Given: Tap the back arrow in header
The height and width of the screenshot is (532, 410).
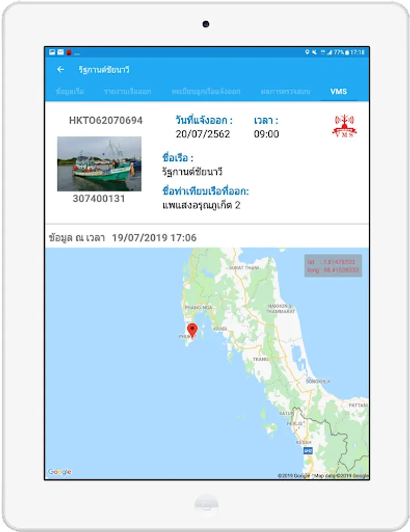Looking at the screenshot, I should coord(61,70).
